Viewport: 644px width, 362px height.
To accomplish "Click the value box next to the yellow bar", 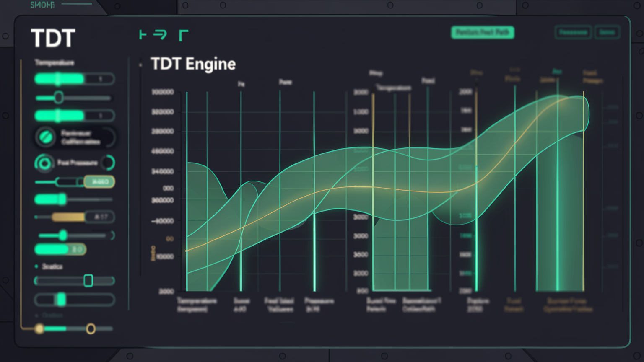I will 100,217.
